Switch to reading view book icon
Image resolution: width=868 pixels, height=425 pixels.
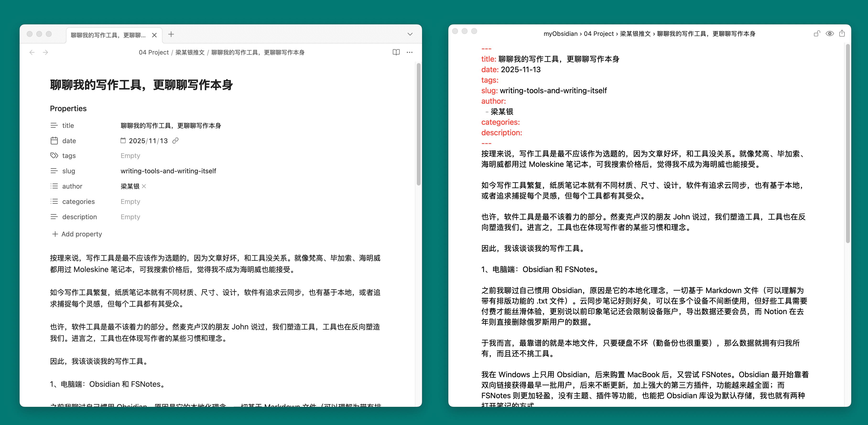coord(396,52)
